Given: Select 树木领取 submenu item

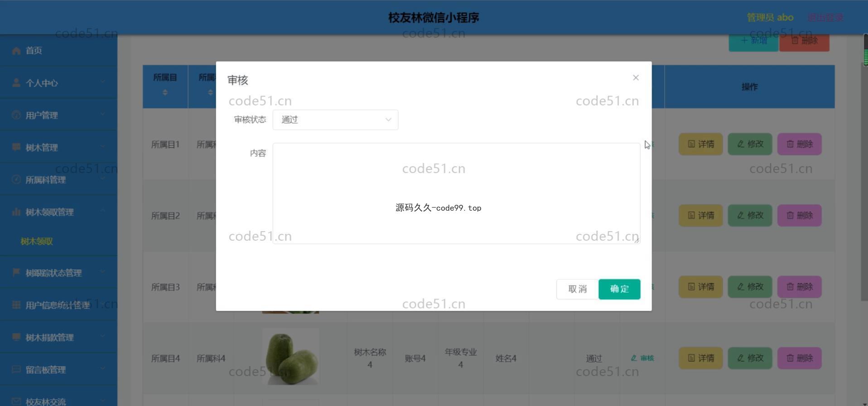Looking at the screenshot, I should 37,242.
